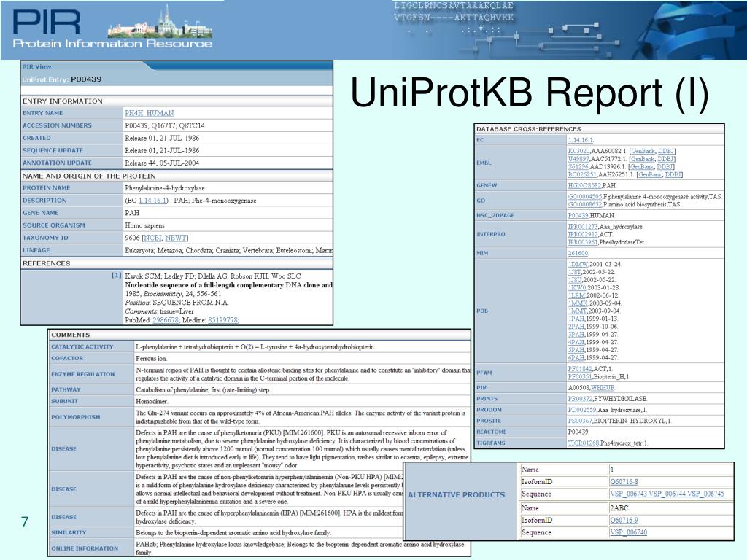This screenshot has width=747, height=560.
Task: Select the UniProt Entry P00439 header text
Action: (62, 79)
